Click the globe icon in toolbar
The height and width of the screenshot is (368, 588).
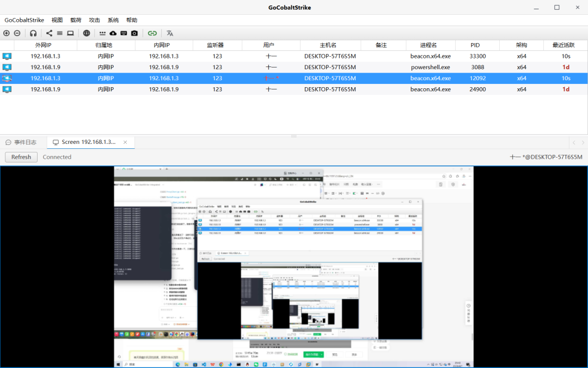coord(87,33)
